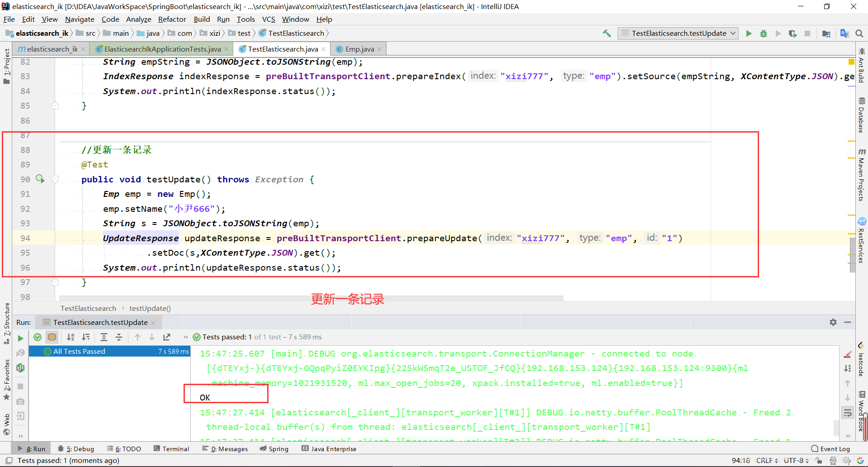Open the Java Enterprise tool window
Image resolution: width=868 pixels, height=467 pixels.
click(x=329, y=448)
